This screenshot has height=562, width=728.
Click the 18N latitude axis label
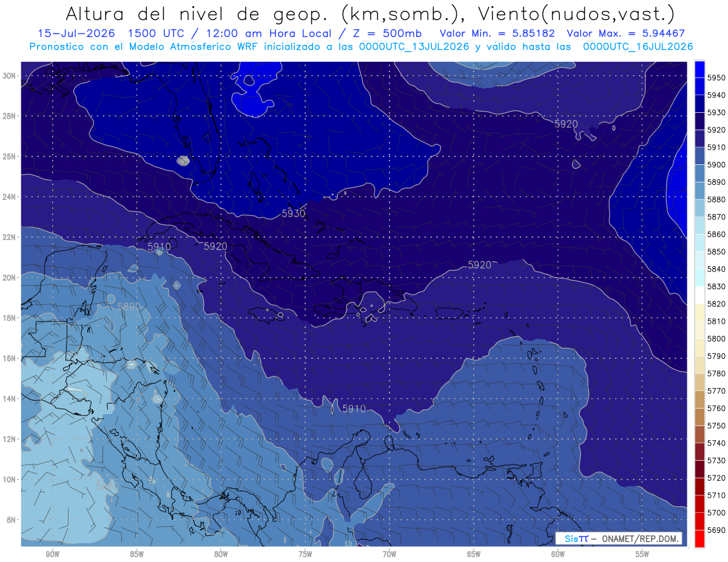click(x=9, y=318)
